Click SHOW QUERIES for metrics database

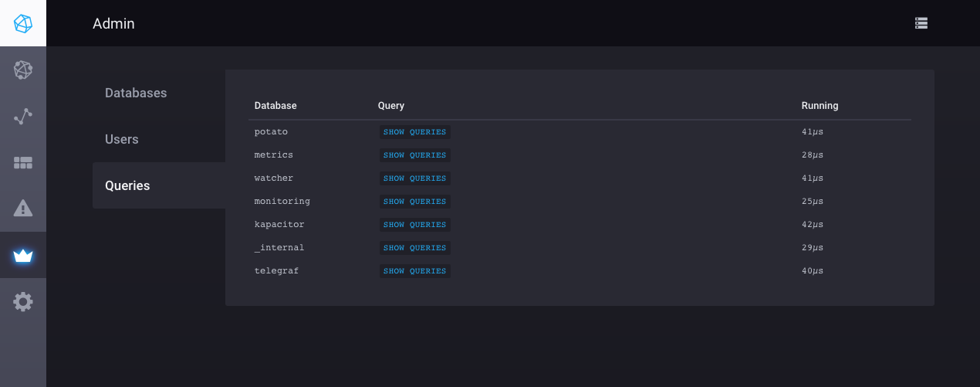pos(414,155)
